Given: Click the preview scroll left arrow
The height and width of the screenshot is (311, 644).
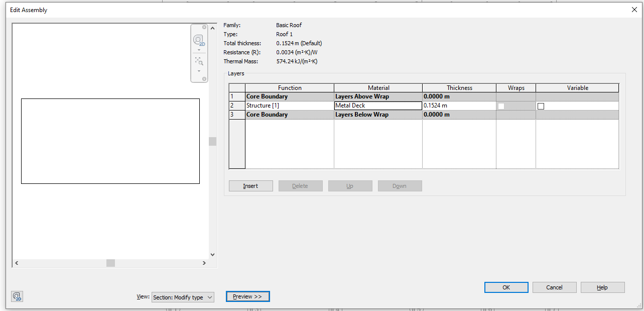Looking at the screenshot, I should click(17, 263).
